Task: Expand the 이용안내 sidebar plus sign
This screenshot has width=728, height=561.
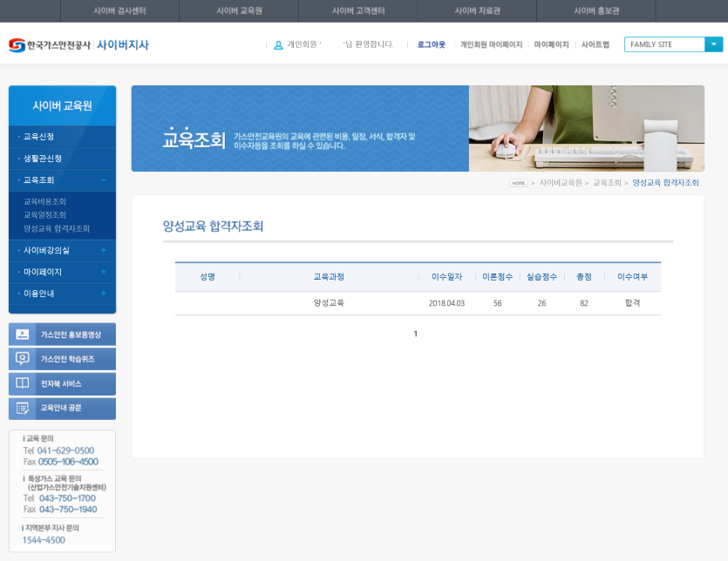Action: click(104, 294)
